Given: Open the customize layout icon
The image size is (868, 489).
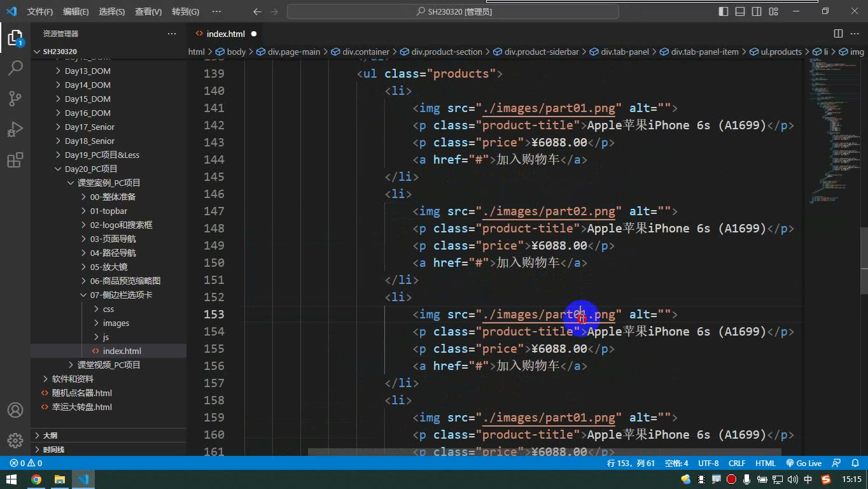Looking at the screenshot, I should pyautogui.click(x=773, y=11).
